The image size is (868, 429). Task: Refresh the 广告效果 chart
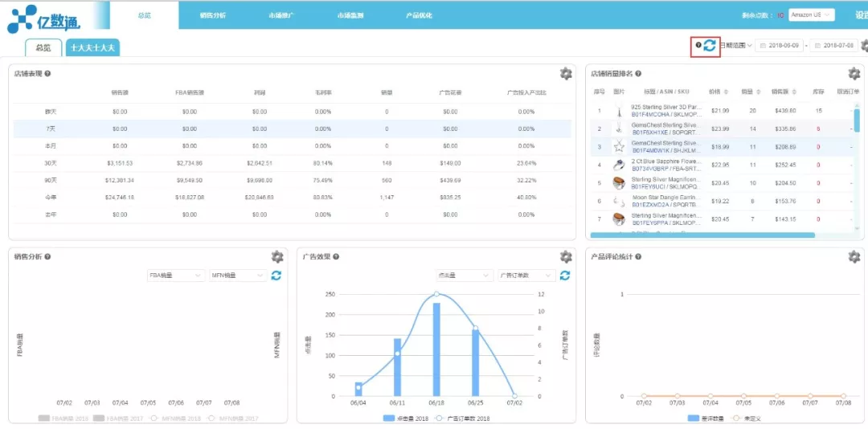coord(565,275)
